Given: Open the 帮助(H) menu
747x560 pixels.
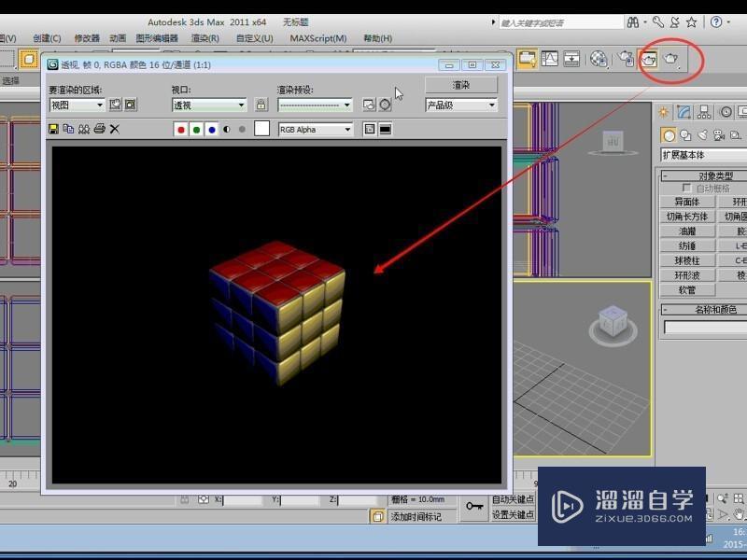Looking at the screenshot, I should coord(378,38).
